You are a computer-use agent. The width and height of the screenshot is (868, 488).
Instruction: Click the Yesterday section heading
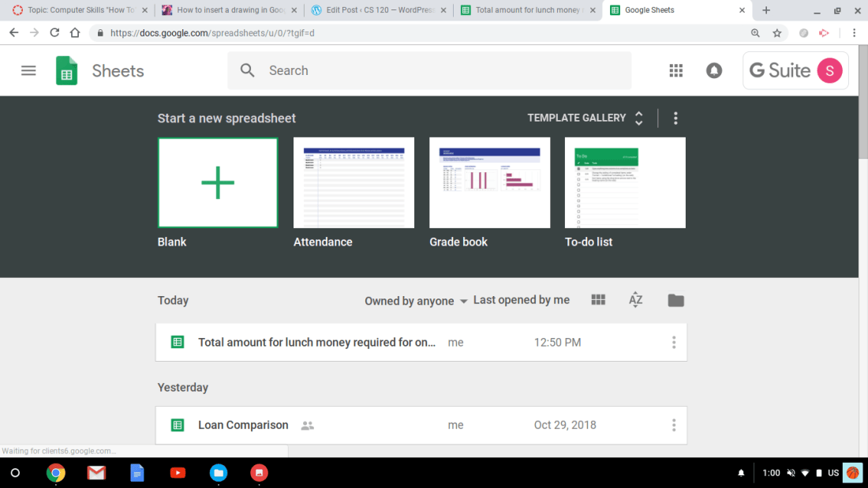coord(183,387)
